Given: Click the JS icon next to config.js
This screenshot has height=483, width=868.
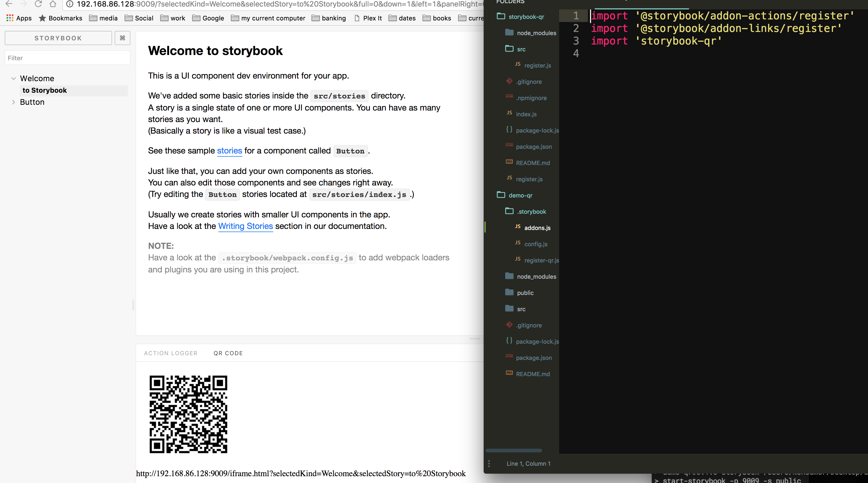Looking at the screenshot, I should (x=518, y=243).
